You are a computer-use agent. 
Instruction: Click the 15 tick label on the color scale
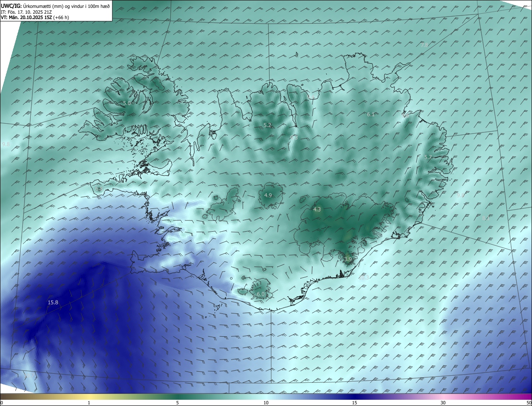point(355,403)
